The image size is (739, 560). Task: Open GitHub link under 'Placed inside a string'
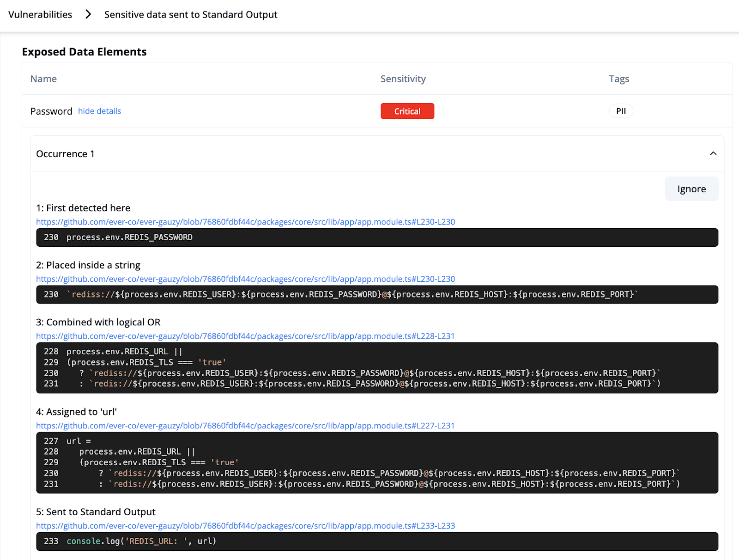(245, 279)
